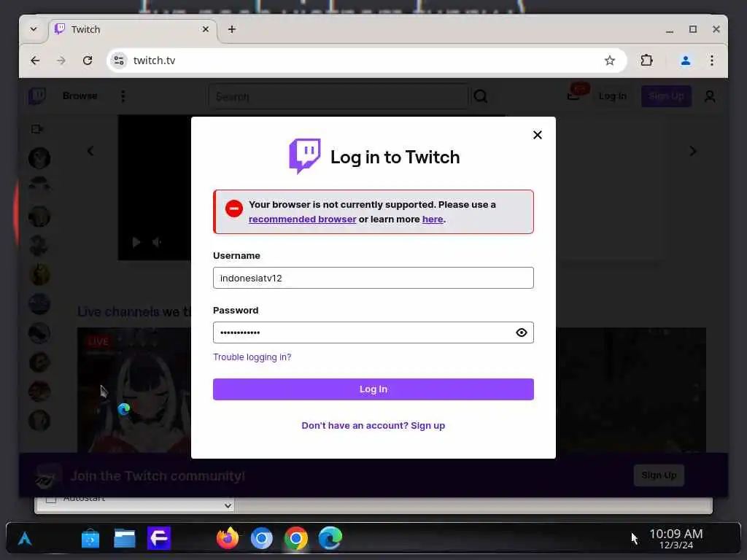This screenshot has width=747, height=560.
Task: Open the tab search dropdown arrow
Action: coord(34,29)
